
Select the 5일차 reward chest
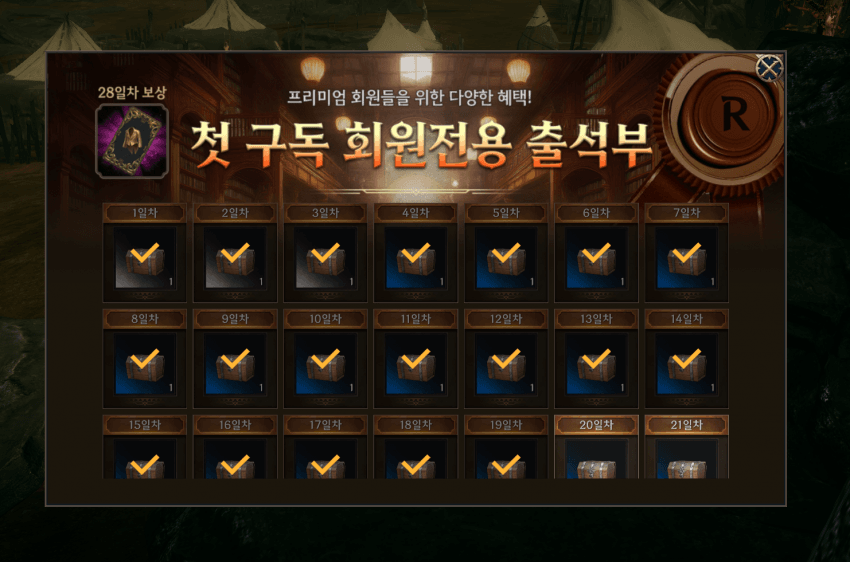tap(506, 258)
